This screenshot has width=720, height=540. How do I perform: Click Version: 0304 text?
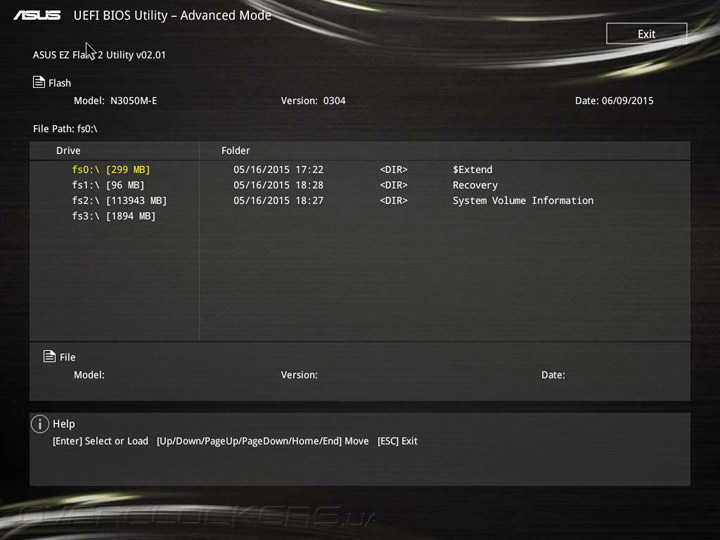pyautogui.click(x=313, y=101)
